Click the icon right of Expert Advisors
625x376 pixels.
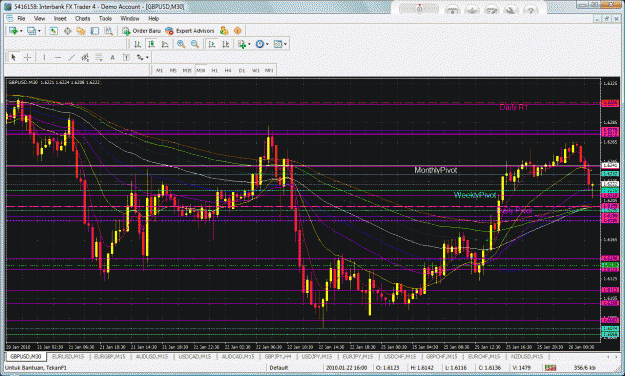click(x=224, y=31)
